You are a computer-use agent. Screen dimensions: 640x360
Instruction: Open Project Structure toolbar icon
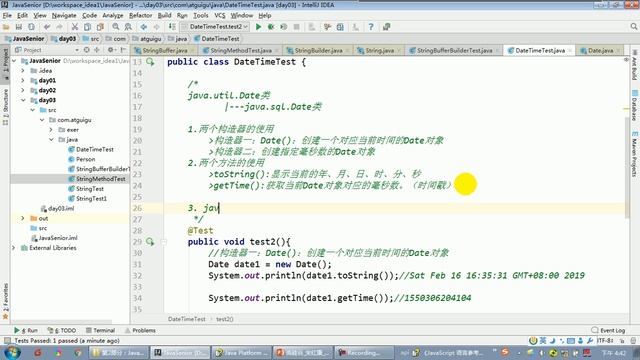tap(340, 27)
